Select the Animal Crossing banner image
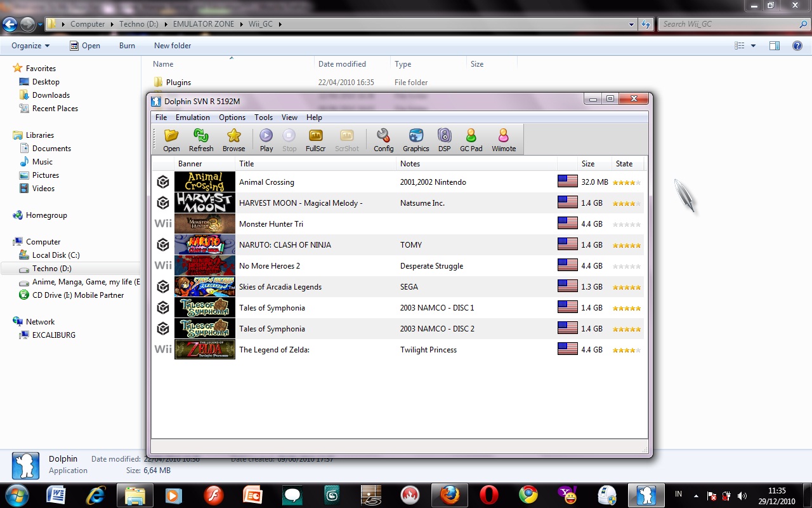Image resolution: width=812 pixels, height=508 pixels. click(x=205, y=182)
